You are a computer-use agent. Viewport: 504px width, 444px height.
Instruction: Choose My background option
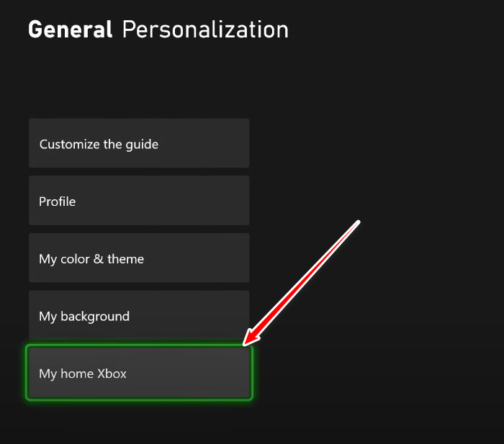click(x=139, y=316)
